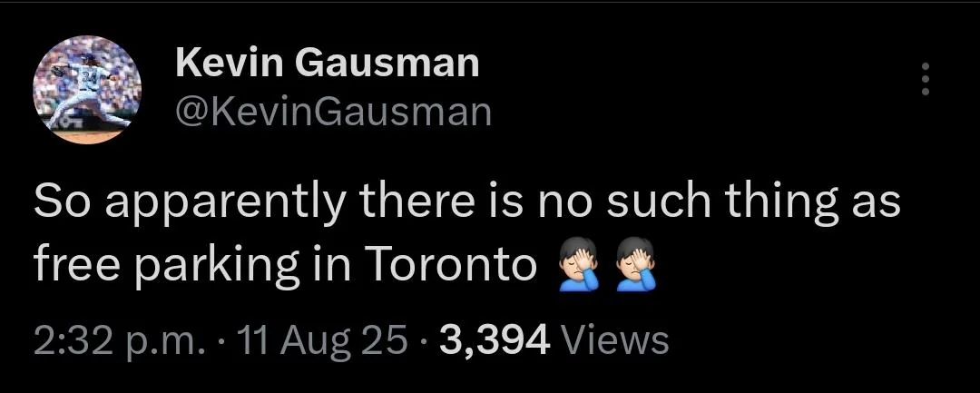Click the Views label
The width and height of the screenshot is (980, 393).
click(x=615, y=340)
